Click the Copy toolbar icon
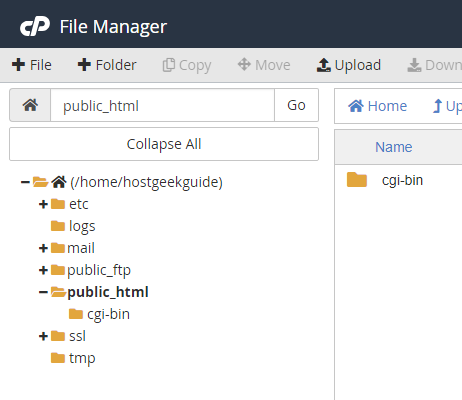The height and width of the screenshot is (400, 462). coord(169,65)
